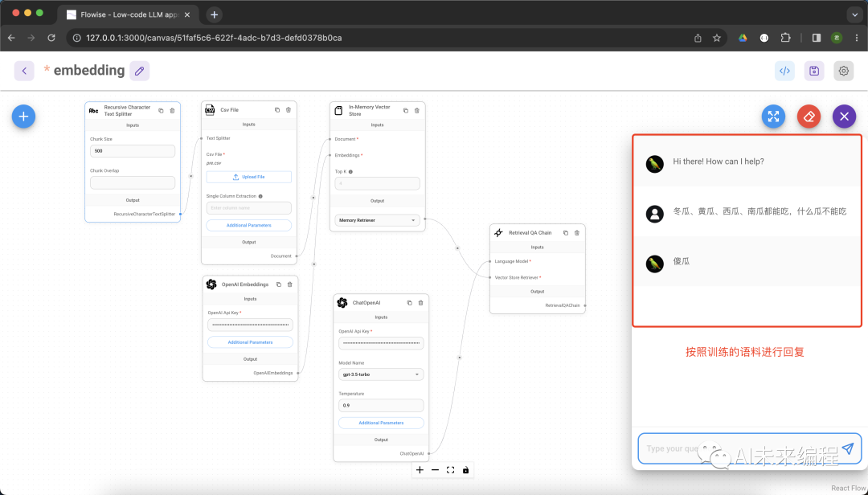Show Top K info tooltip icon
The width and height of the screenshot is (868, 495).
(351, 172)
